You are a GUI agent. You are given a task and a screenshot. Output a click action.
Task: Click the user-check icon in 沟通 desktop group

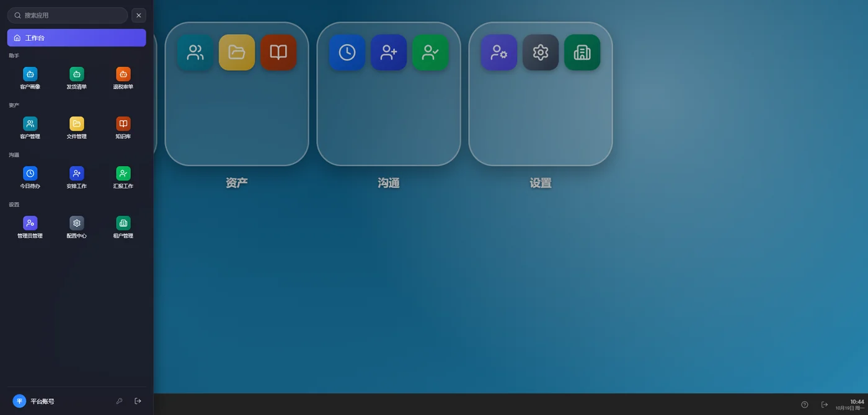430,53
